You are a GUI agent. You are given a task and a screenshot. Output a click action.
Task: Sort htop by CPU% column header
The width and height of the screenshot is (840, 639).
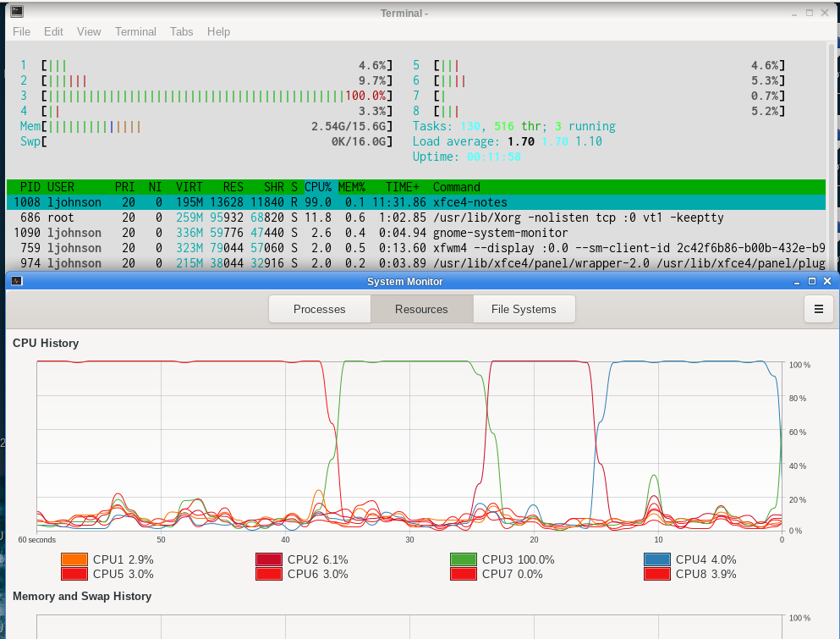click(318, 187)
